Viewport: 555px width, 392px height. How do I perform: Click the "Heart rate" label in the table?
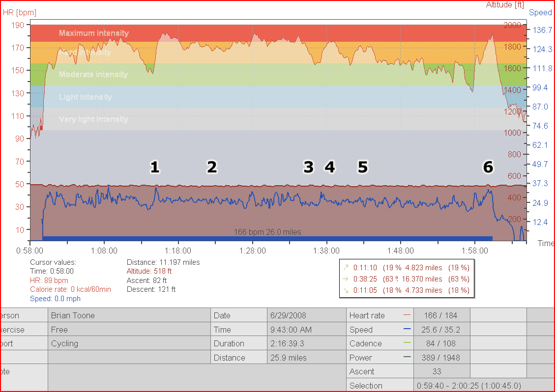[x=367, y=315]
